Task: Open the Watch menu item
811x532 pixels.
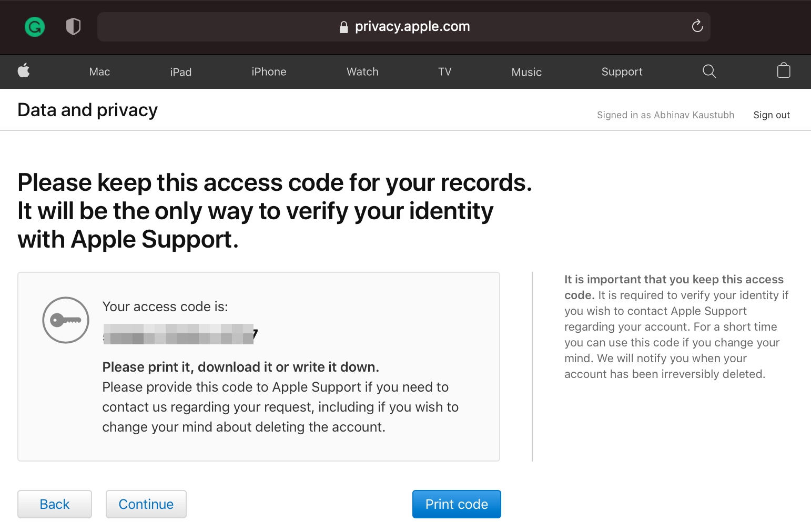Action: pos(362,71)
